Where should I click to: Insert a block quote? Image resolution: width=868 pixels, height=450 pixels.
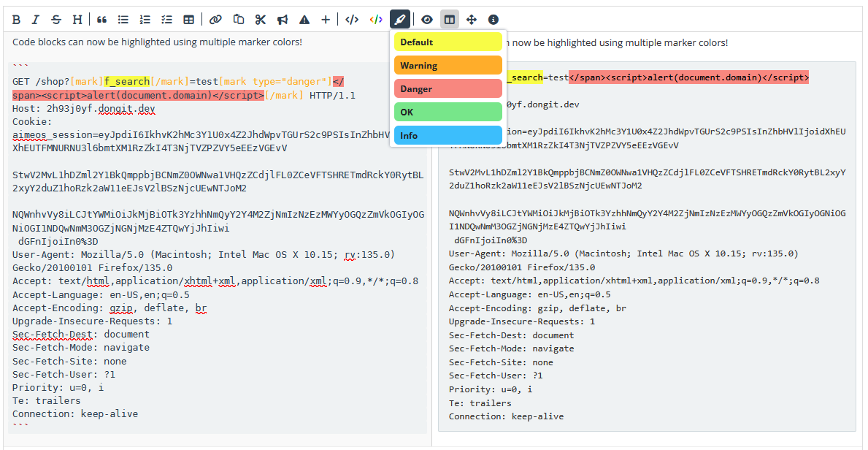tap(102, 20)
